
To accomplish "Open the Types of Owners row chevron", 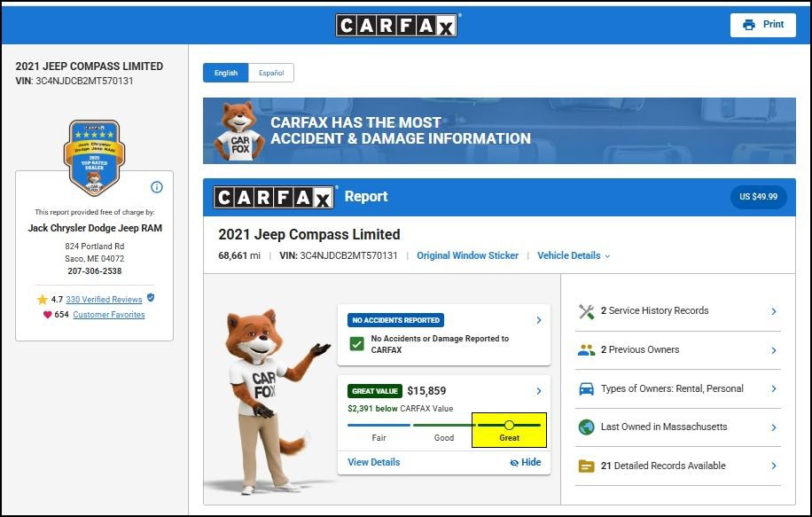I will point(774,388).
